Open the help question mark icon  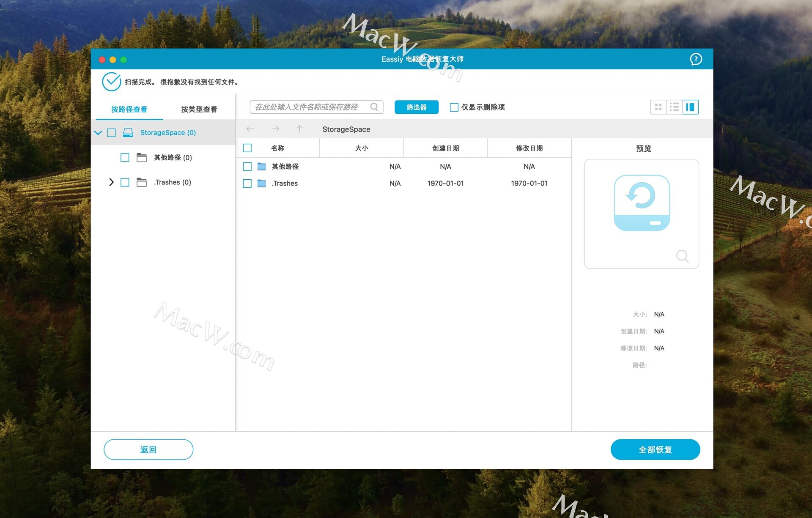click(x=696, y=59)
